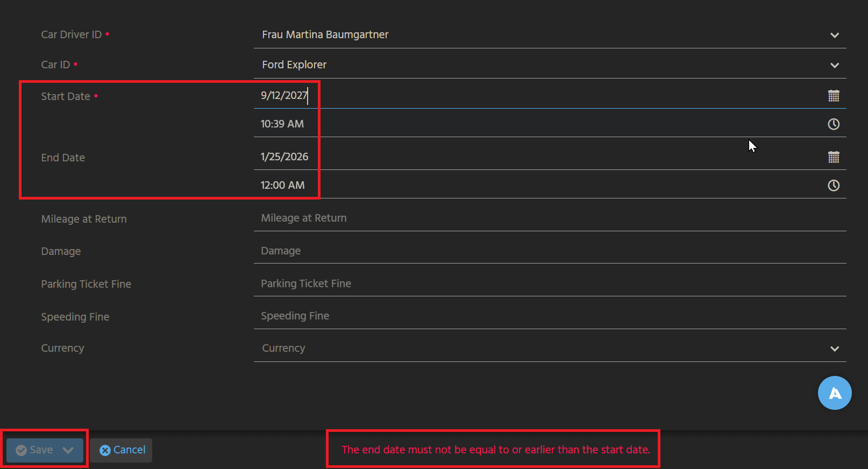Open the Start Date calendar picker
This screenshot has width=868, height=469.
pos(833,96)
